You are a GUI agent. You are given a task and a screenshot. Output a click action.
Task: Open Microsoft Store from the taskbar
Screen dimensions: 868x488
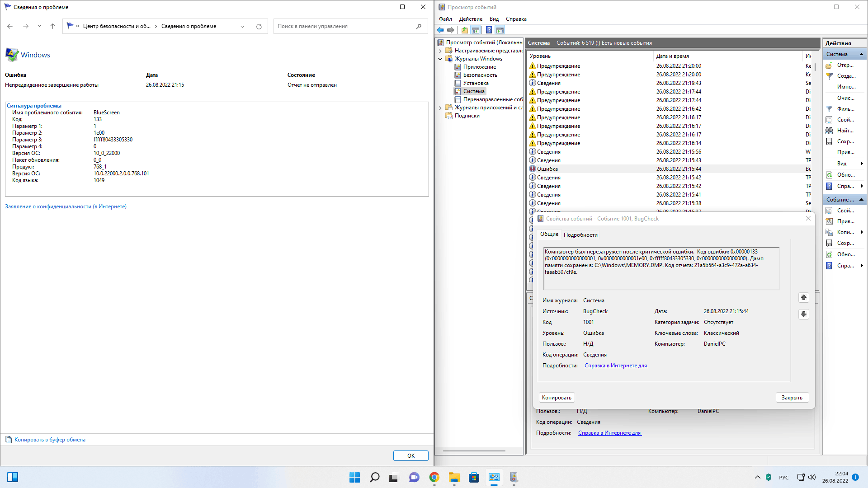coord(474,477)
